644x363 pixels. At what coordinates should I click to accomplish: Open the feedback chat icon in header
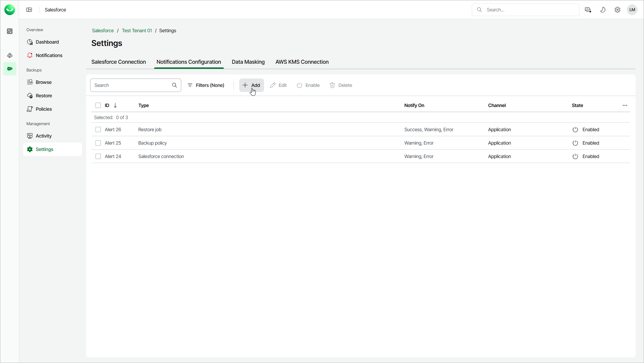[x=588, y=10]
